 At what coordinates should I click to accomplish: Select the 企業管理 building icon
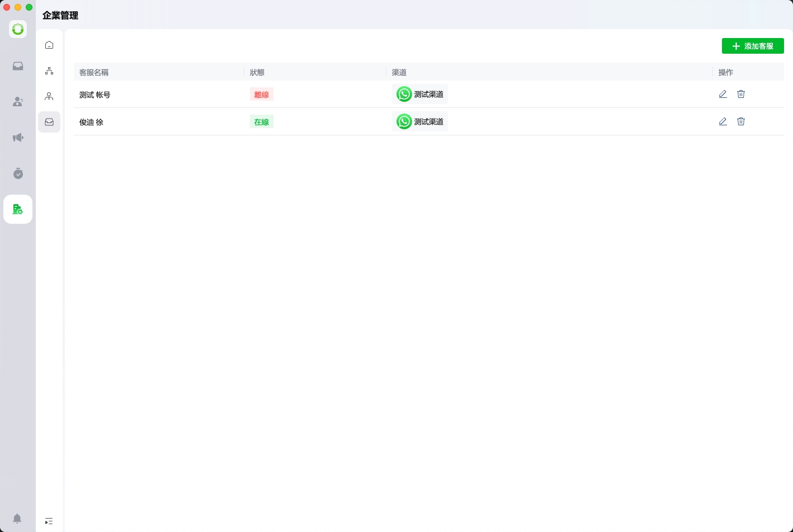18,209
